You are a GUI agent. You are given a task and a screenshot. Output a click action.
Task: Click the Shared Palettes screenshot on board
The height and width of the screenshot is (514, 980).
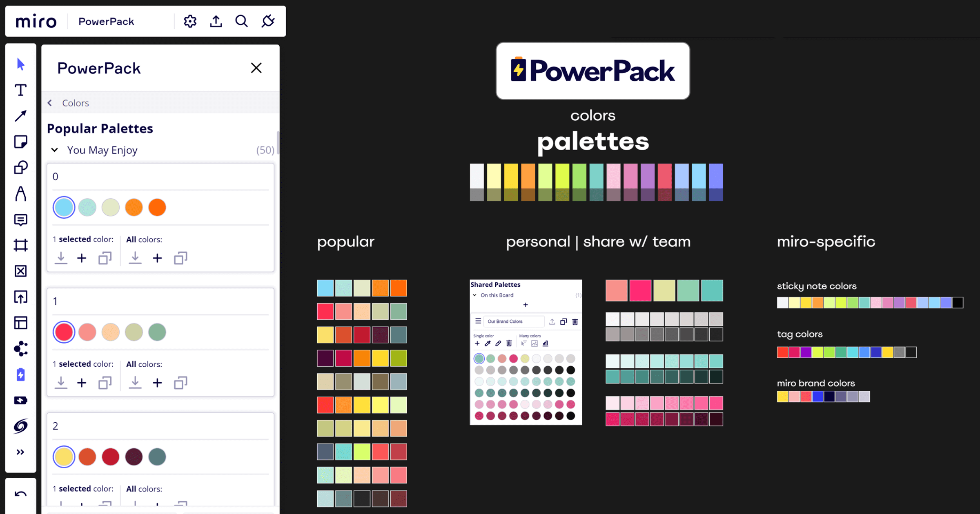pyautogui.click(x=526, y=352)
